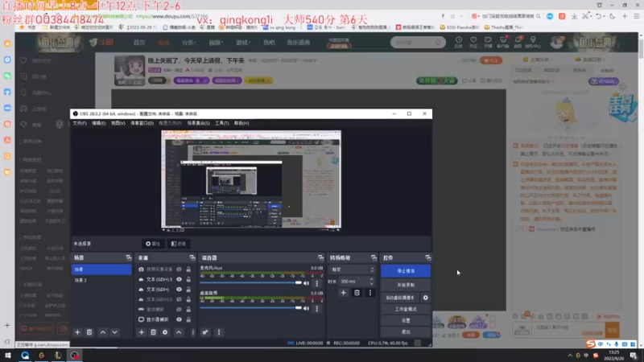The image size is (644, 362).
Task: Click the 停止推流 button
Action: coord(406,271)
